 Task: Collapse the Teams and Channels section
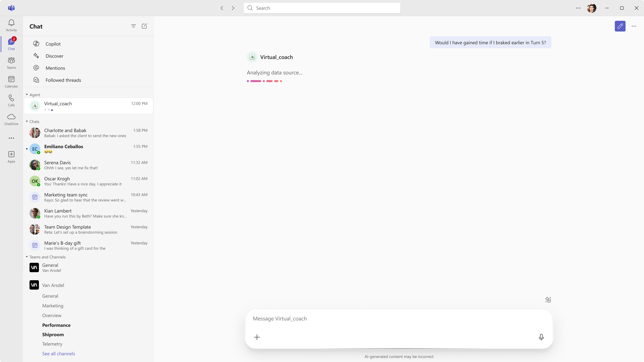pyautogui.click(x=27, y=257)
